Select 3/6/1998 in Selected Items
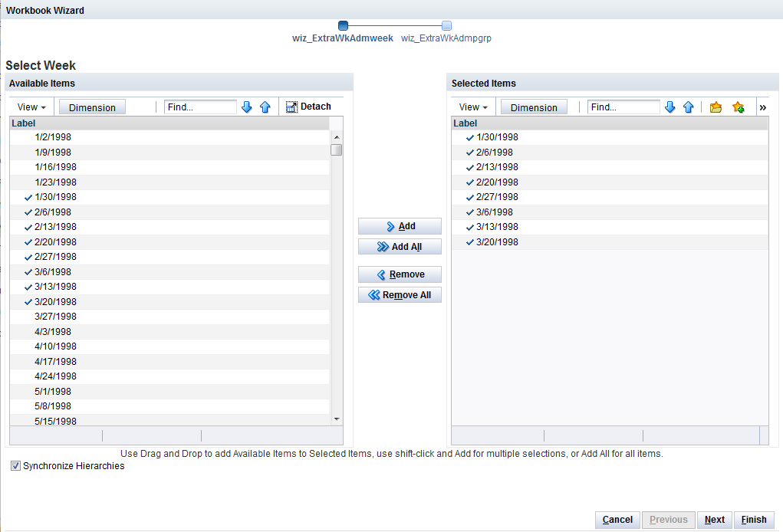This screenshot has height=532, width=783. (610, 212)
